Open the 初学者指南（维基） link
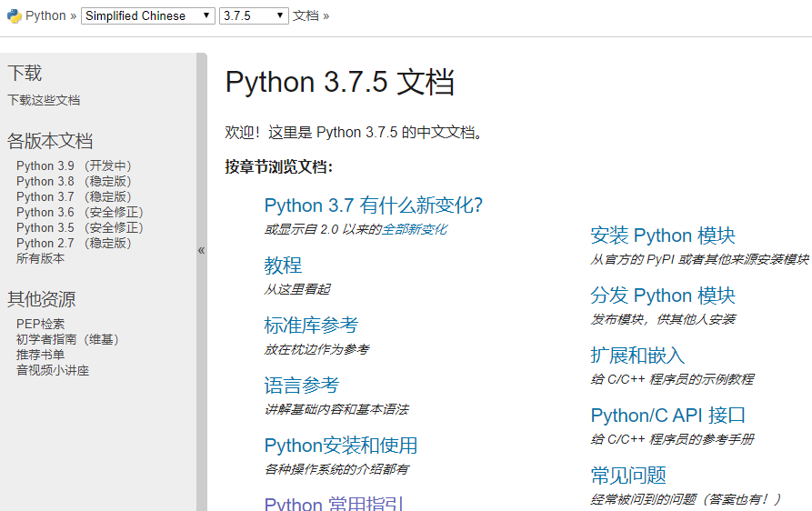This screenshot has height=511, width=812. pos(67,340)
